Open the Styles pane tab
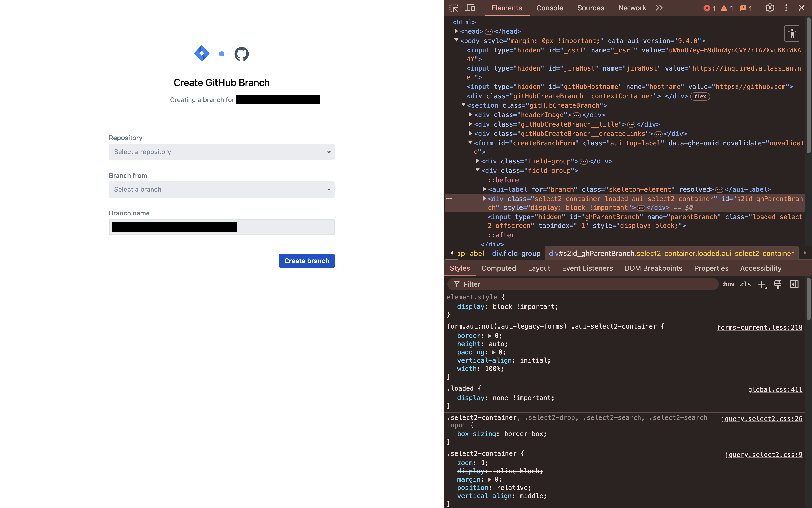 coord(460,268)
